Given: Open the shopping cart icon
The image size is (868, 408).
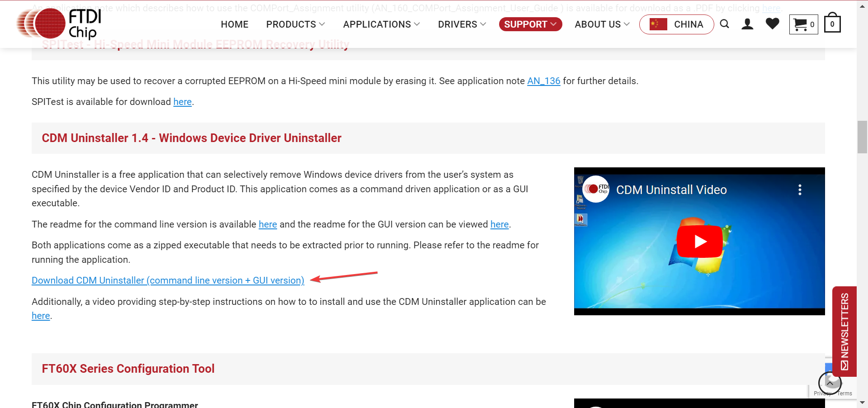Looking at the screenshot, I should (x=803, y=24).
